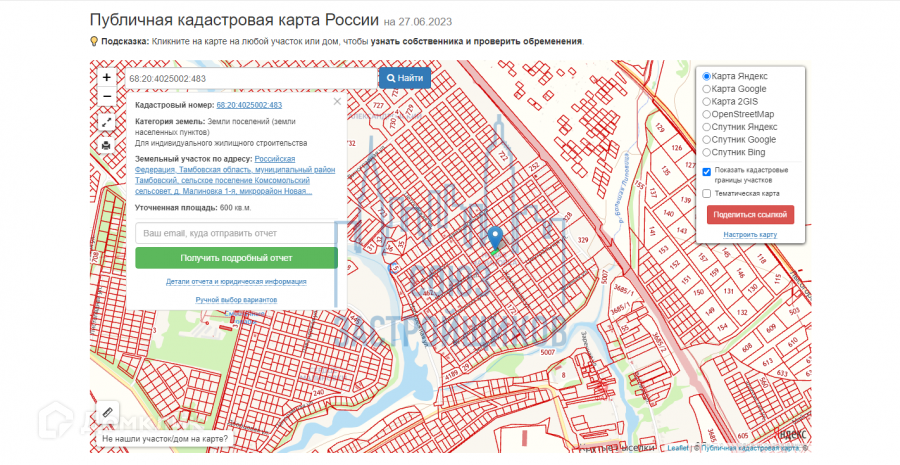Focus the cadastral number search field
The height and width of the screenshot is (465, 900).
pos(251,78)
